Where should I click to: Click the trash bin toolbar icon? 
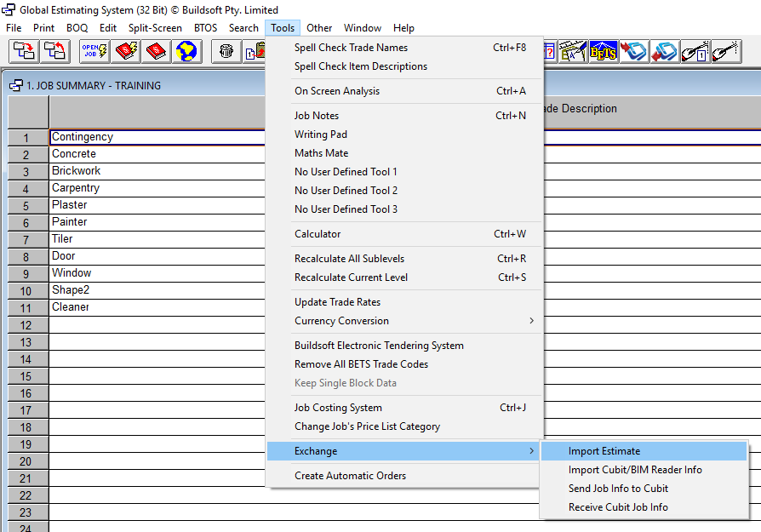226,52
